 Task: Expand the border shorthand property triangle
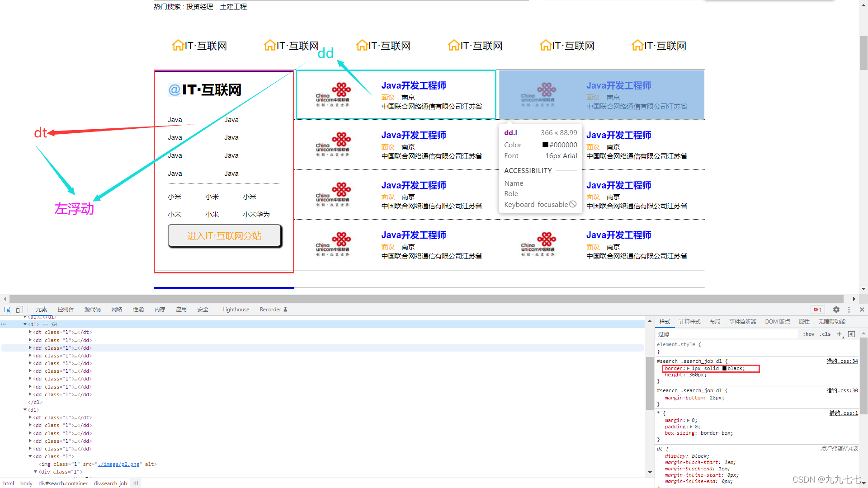[x=689, y=369]
